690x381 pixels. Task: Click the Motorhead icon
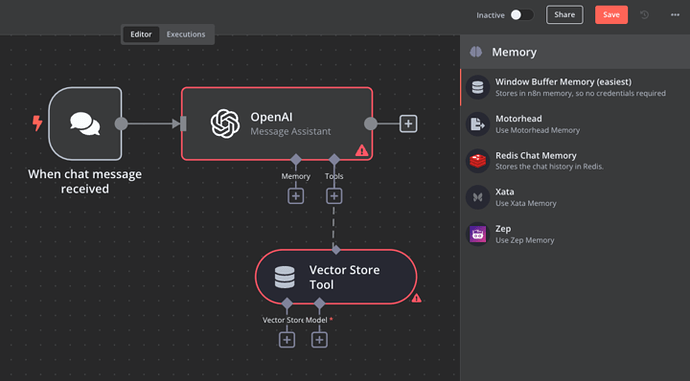[x=478, y=124]
